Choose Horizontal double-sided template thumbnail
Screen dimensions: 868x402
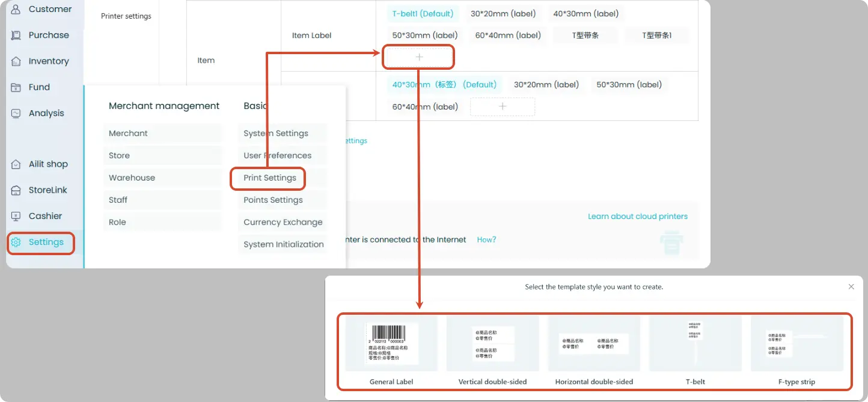coord(594,344)
